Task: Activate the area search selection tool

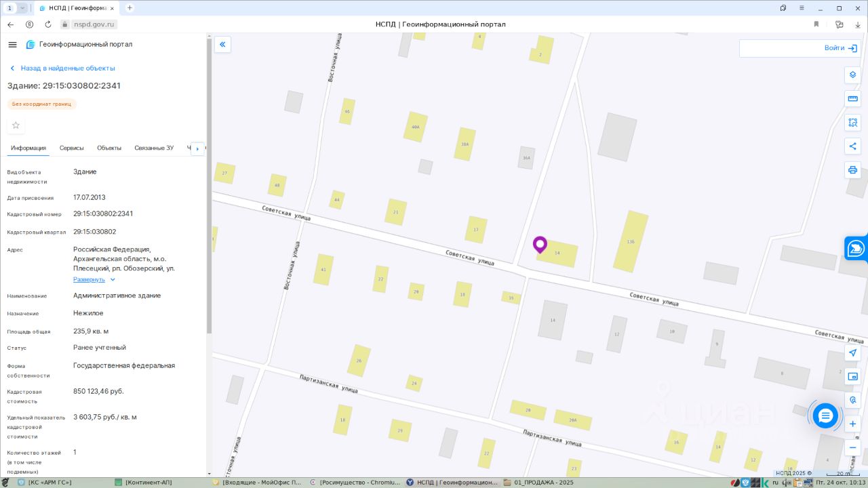Action: pos(852,123)
